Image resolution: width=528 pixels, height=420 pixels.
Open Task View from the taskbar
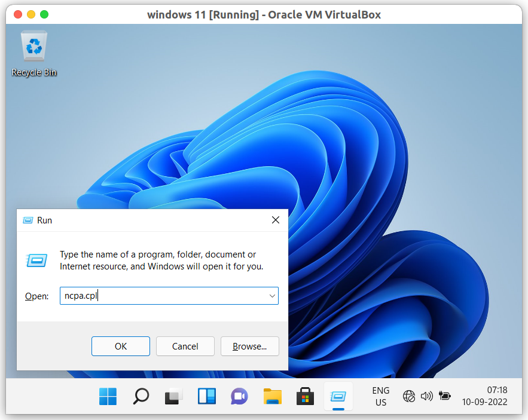[174, 396]
